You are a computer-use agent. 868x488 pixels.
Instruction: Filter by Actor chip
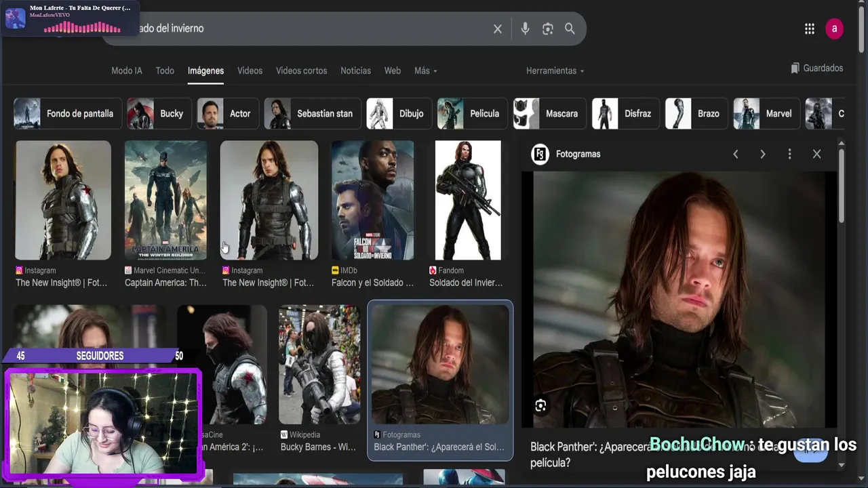click(227, 113)
